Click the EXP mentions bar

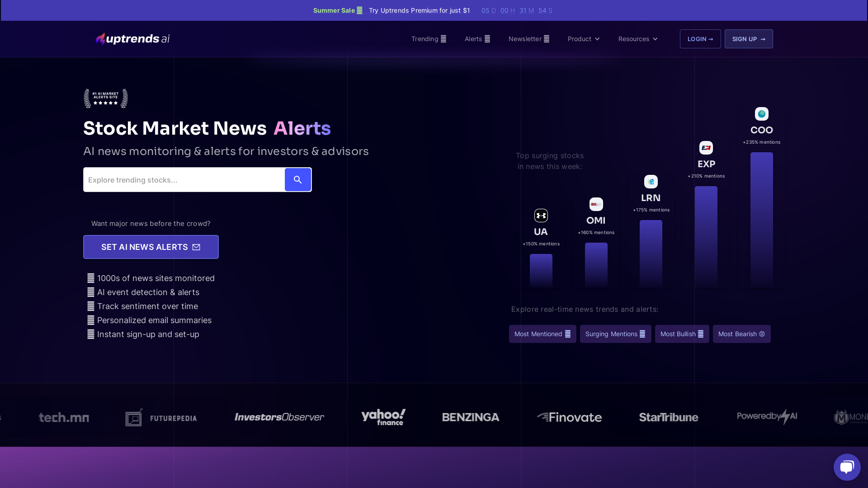click(x=706, y=237)
